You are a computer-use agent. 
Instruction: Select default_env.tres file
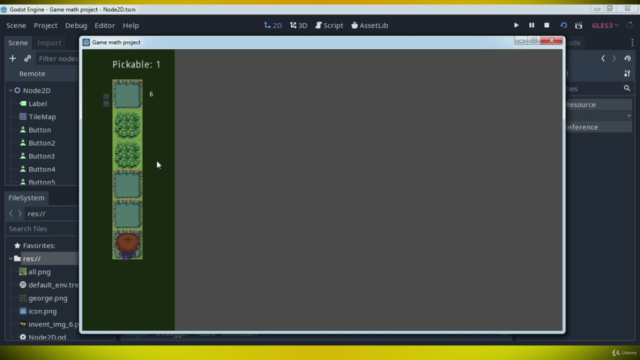click(53, 285)
